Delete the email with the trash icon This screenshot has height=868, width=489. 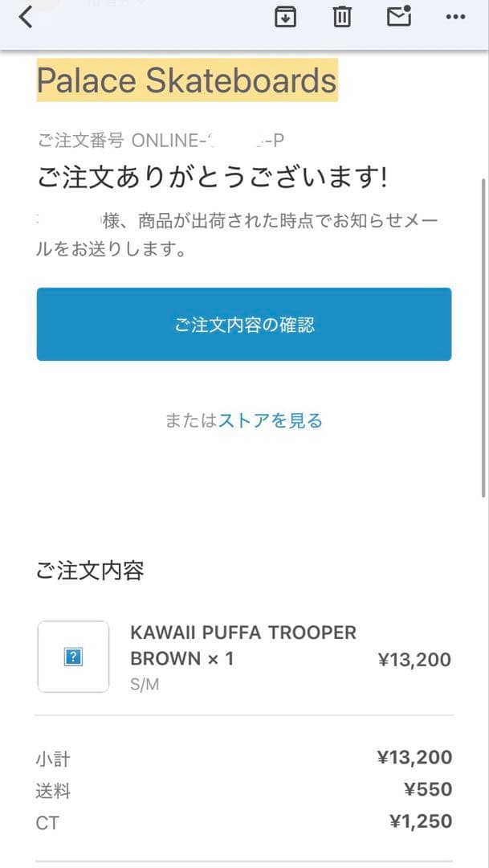[341, 16]
